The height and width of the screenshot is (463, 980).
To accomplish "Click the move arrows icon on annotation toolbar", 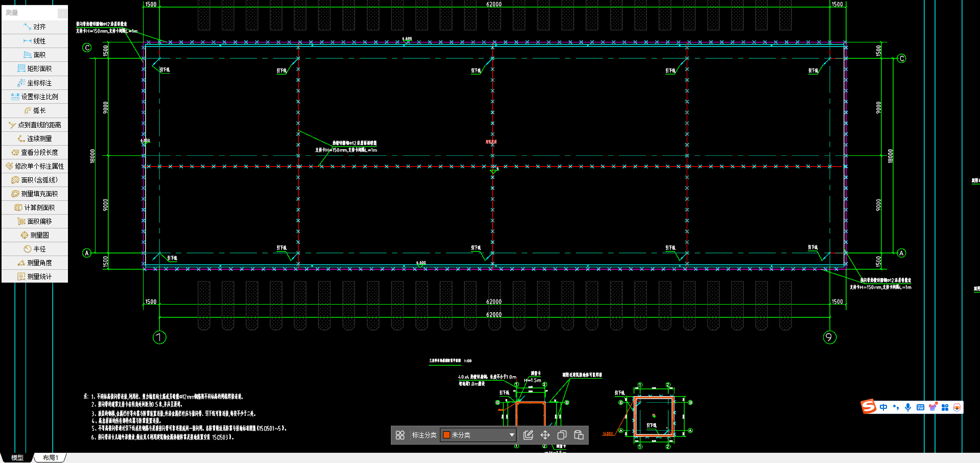I will point(545,435).
